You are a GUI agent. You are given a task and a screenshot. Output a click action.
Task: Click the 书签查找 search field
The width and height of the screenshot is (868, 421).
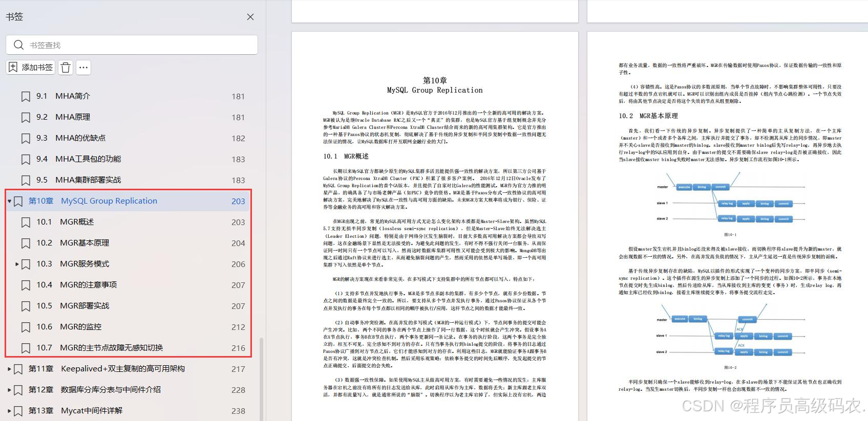132,45
